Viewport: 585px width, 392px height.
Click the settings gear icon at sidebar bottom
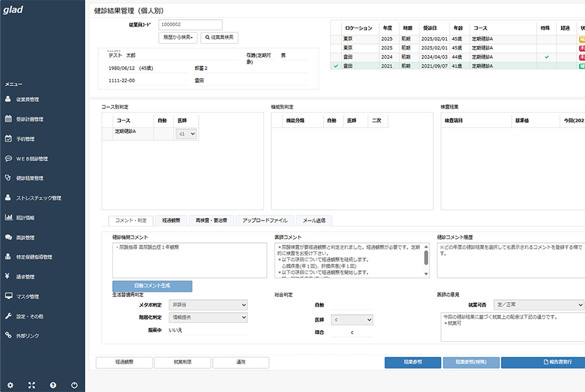coord(10,385)
